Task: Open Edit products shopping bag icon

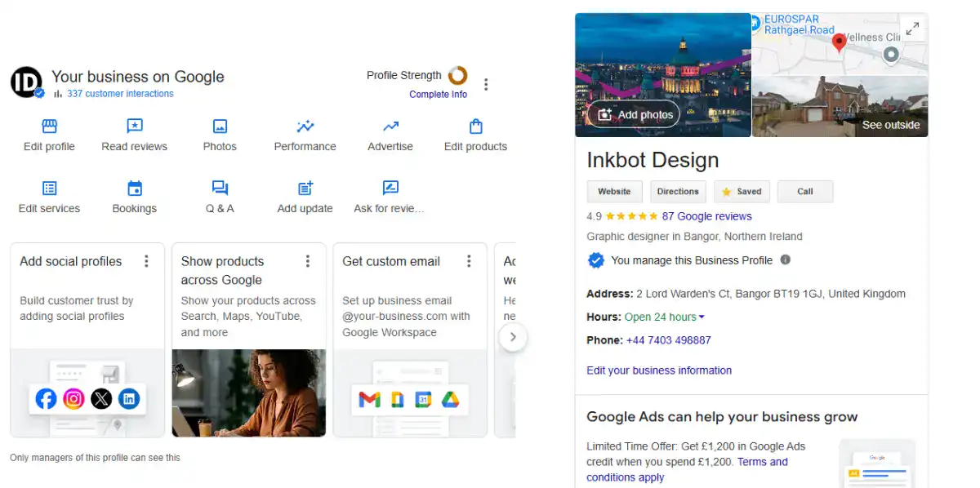Action: pyautogui.click(x=476, y=126)
